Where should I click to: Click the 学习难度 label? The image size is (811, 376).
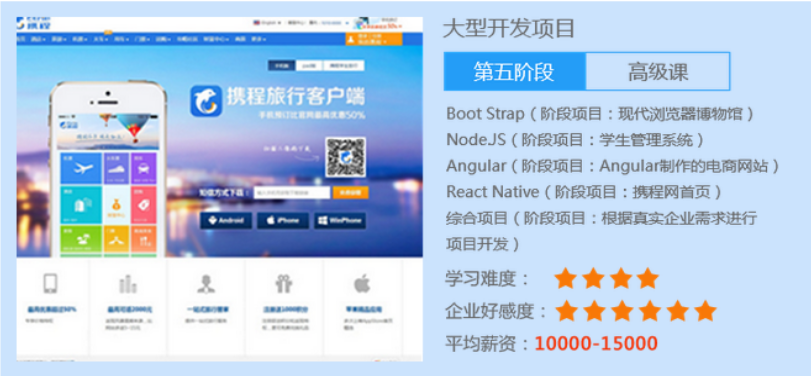click(488, 279)
